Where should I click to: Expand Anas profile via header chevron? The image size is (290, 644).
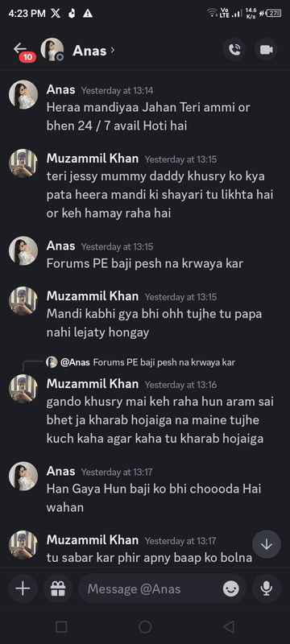(x=113, y=50)
